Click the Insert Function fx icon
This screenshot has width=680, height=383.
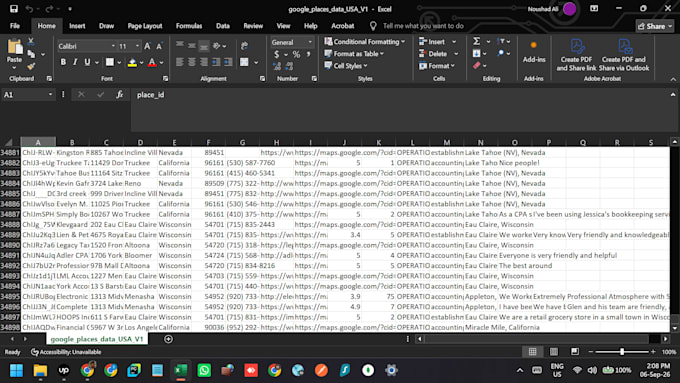[120, 95]
